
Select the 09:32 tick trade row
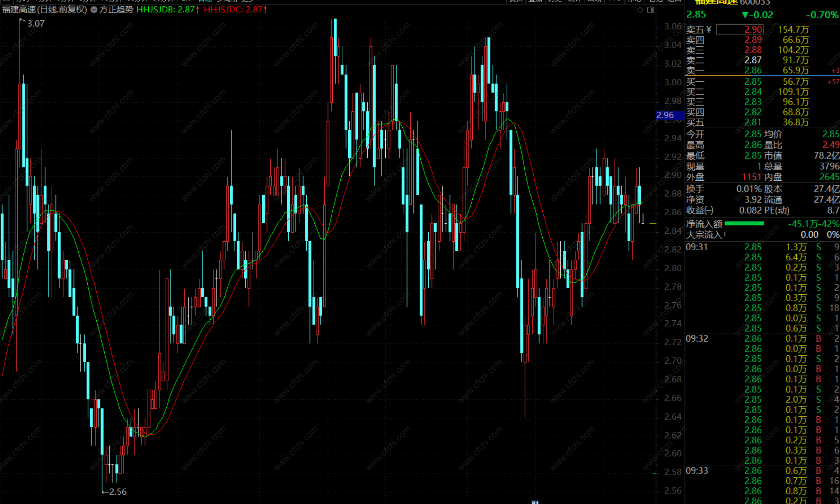753,338
